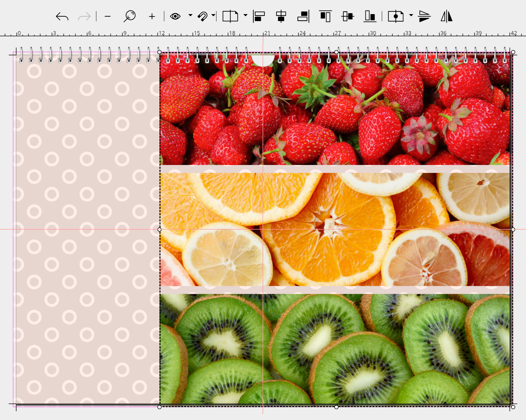Click the page guides icon
Screen dimensions: 526x420
230,16
